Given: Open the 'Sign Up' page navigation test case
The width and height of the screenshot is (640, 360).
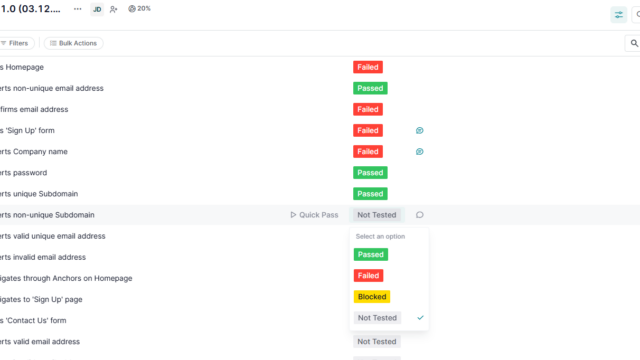Looking at the screenshot, I should tap(41, 300).
